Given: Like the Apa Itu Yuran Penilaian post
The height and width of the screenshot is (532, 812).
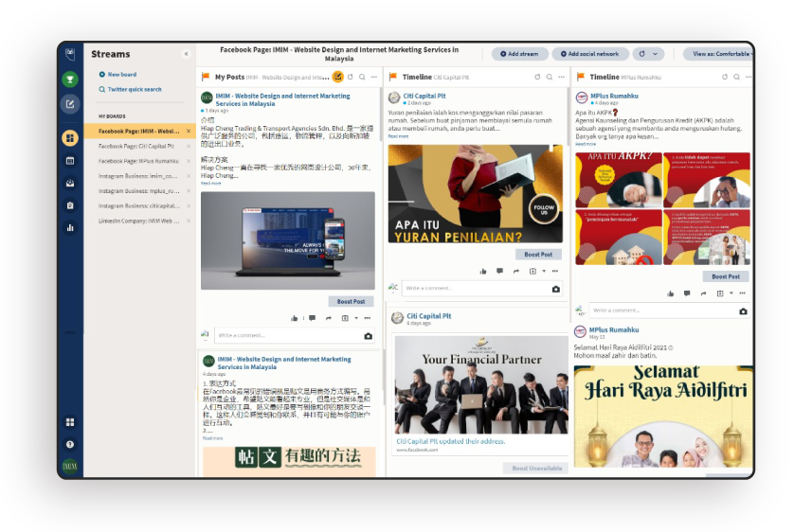Looking at the screenshot, I should (x=483, y=271).
